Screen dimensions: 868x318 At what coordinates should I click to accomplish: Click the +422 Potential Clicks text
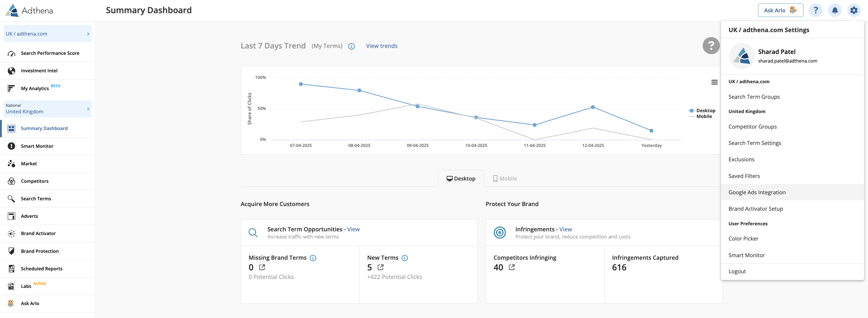(x=394, y=277)
